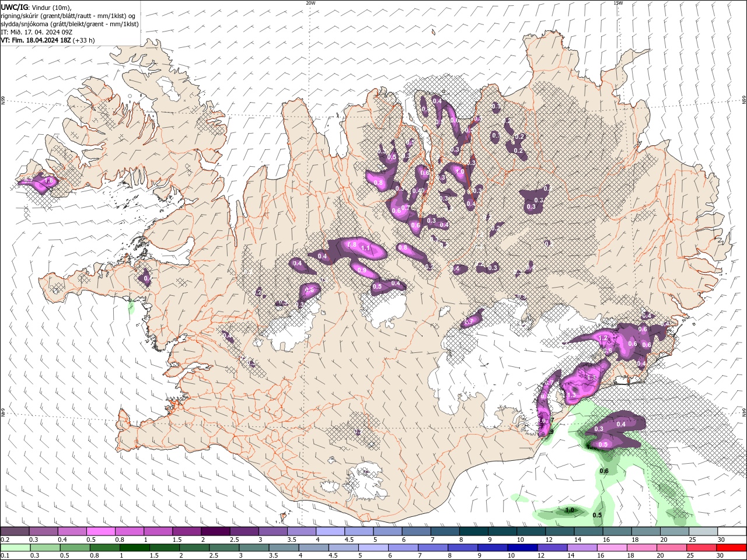This screenshot has width=747, height=560.
Task: Click the '1.0' value on green offshore rain patch
Action: (570, 510)
